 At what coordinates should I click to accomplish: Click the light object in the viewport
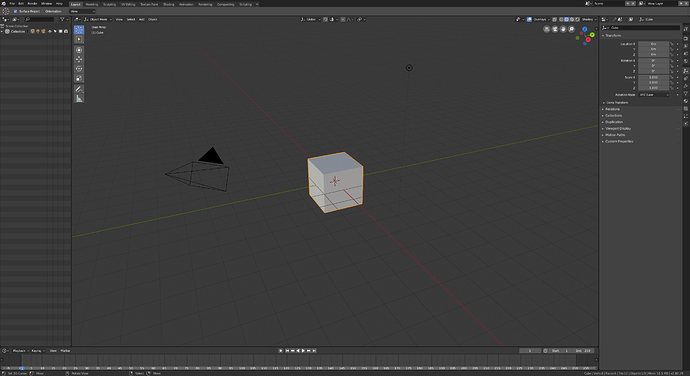pos(409,68)
